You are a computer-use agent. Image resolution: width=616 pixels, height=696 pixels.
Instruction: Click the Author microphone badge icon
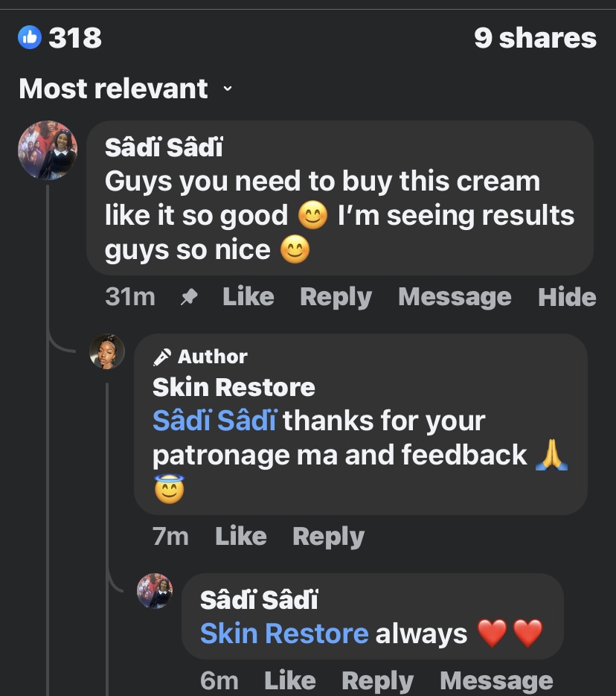161,357
